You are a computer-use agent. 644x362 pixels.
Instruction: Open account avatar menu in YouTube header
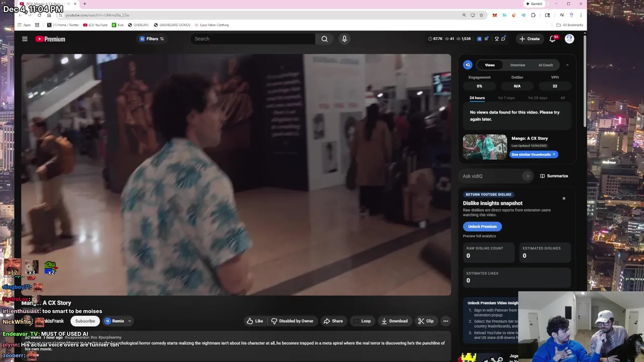tap(570, 39)
